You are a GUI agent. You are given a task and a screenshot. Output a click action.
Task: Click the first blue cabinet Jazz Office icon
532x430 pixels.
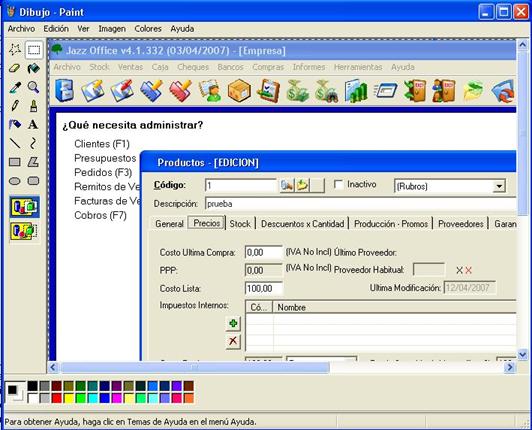pyautogui.click(x=64, y=91)
